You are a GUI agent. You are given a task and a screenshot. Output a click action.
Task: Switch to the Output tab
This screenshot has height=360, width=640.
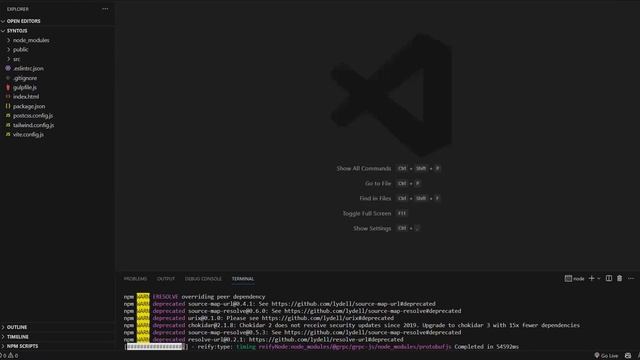coord(166,279)
